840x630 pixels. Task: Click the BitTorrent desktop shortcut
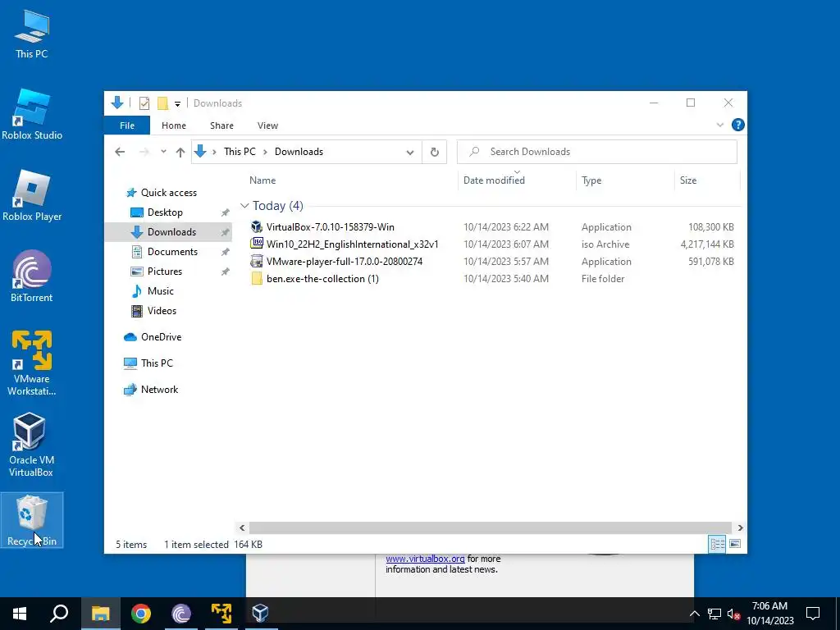(x=32, y=277)
